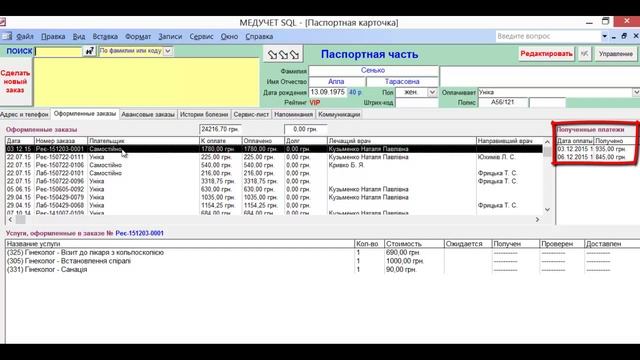Click the Access form icon left of Файл
The image size is (640, 360).
[7, 36]
